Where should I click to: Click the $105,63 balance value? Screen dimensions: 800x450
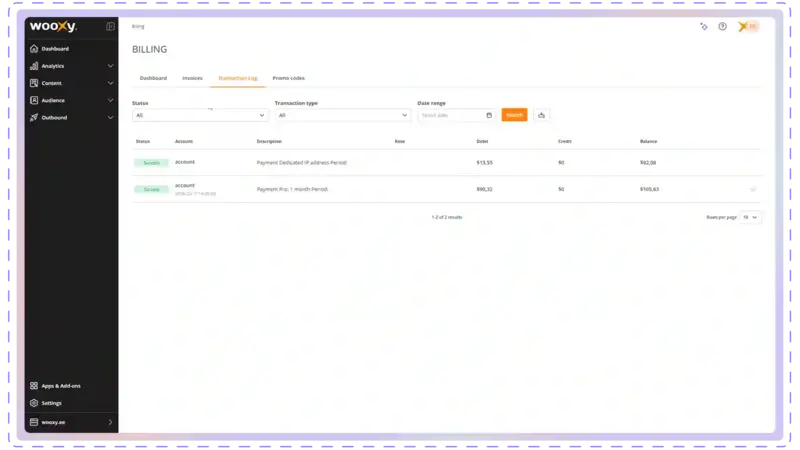649,189
